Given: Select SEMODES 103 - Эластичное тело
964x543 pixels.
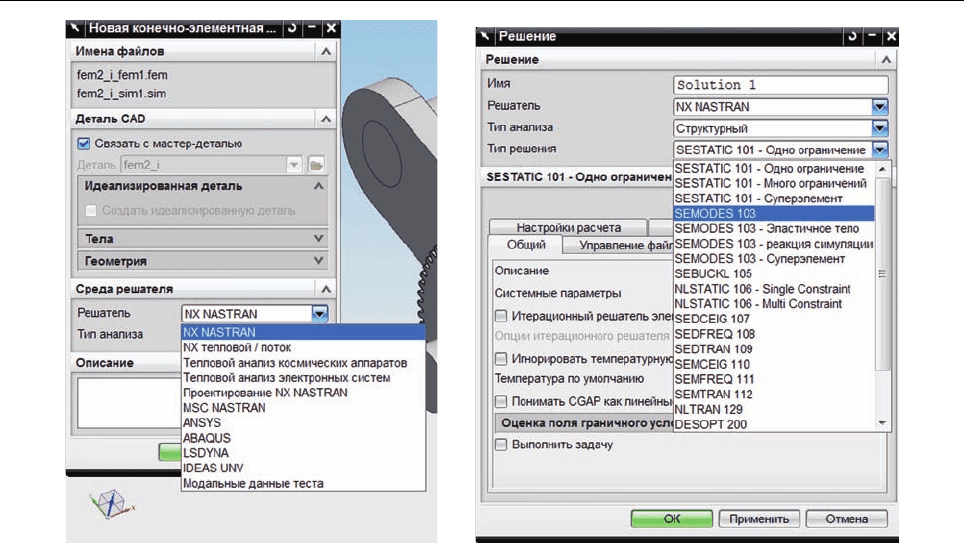Looking at the screenshot, I should coord(774,228).
